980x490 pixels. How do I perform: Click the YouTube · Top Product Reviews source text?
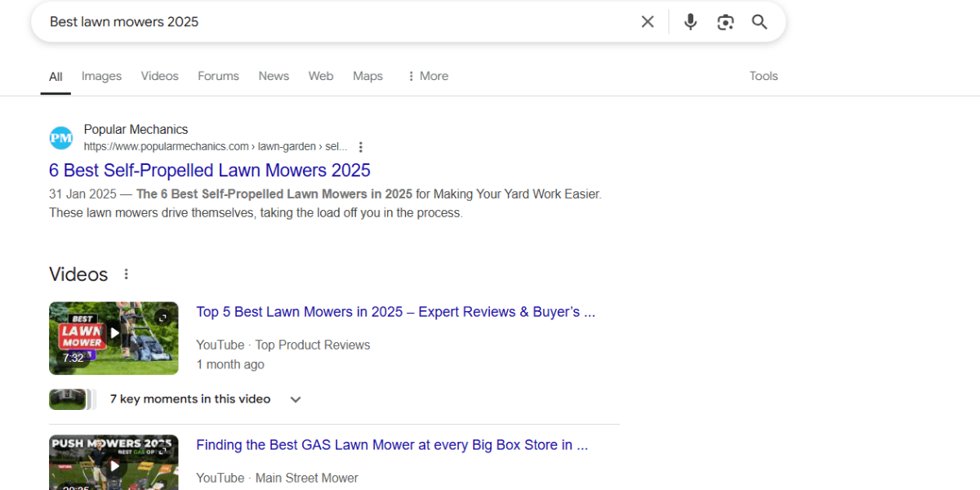click(x=283, y=345)
